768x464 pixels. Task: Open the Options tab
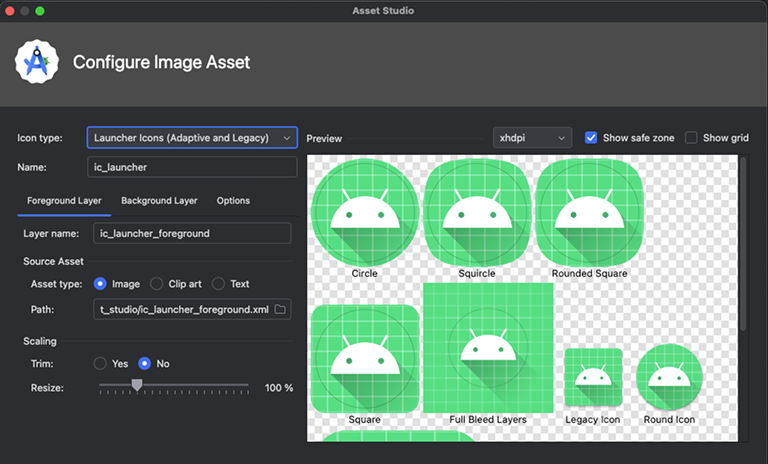click(x=233, y=200)
